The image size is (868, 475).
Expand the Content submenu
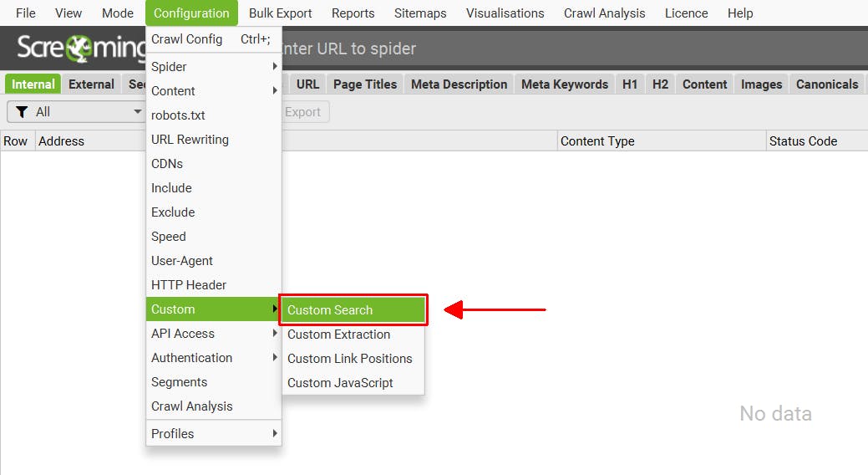tap(214, 91)
